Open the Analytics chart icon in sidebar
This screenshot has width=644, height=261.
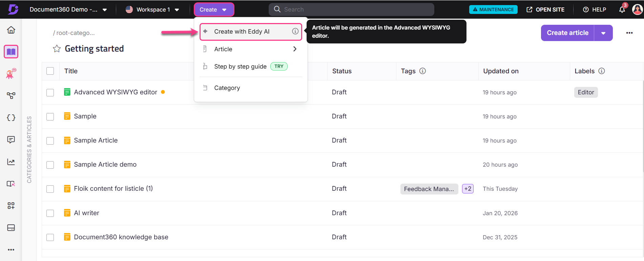pyautogui.click(x=11, y=162)
